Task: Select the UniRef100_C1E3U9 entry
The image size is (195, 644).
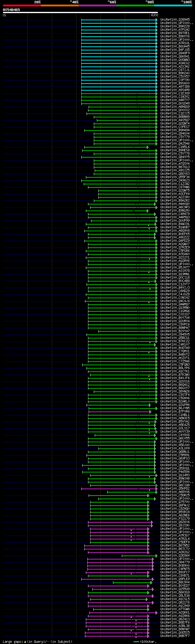Action: point(175,93)
